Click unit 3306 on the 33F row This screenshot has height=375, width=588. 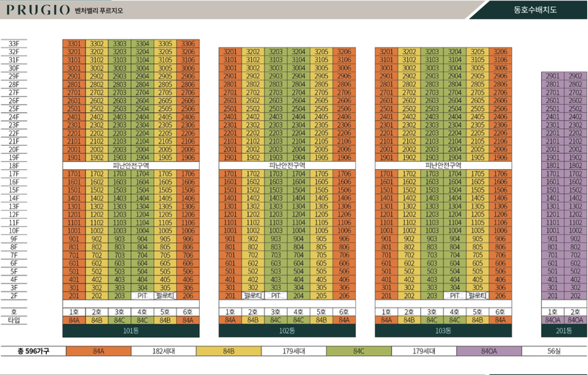coord(188,43)
